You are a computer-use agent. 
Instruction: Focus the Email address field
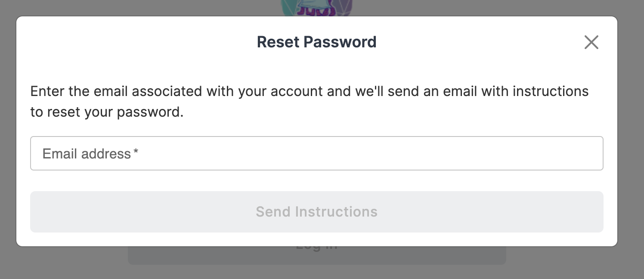click(x=316, y=153)
